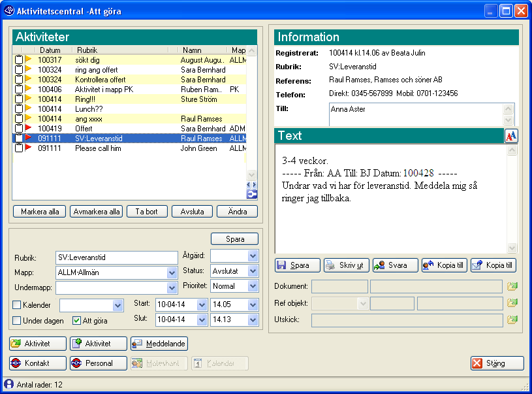Open the Åtgärd dropdown
532x394 pixels.
tap(253, 255)
